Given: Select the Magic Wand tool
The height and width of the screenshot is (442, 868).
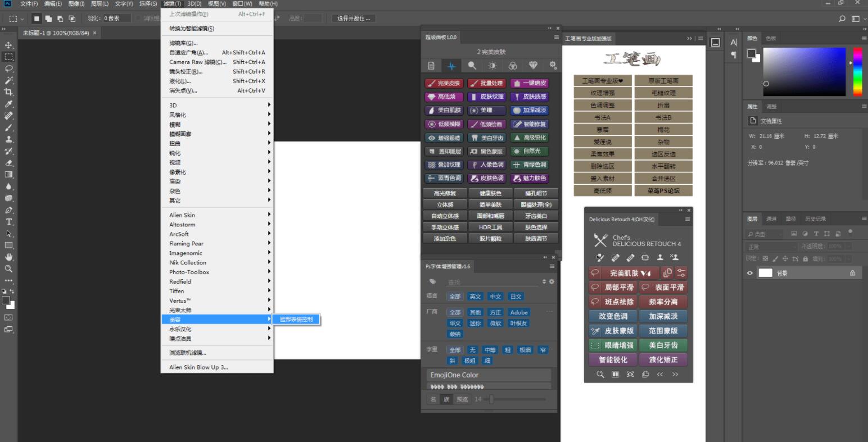Looking at the screenshot, I should [8, 80].
